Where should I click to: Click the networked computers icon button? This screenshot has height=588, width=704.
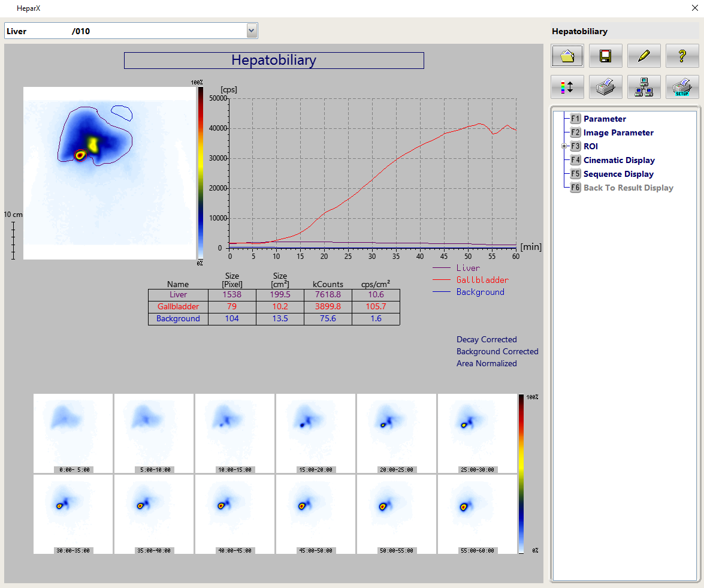644,87
